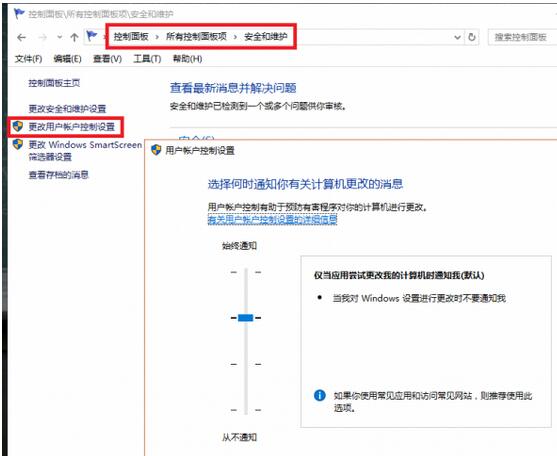
Task: Click the Back arrow in navigation bar
Action: pos(22,37)
